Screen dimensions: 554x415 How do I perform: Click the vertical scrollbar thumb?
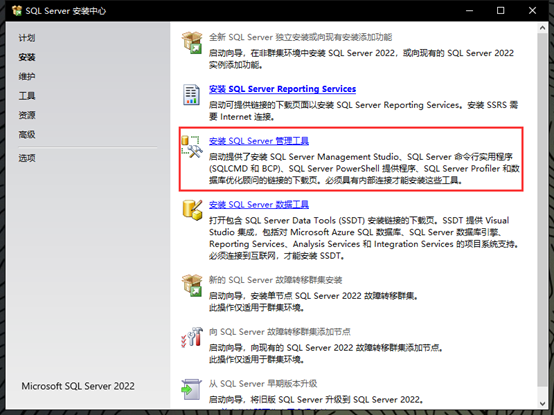point(543,209)
